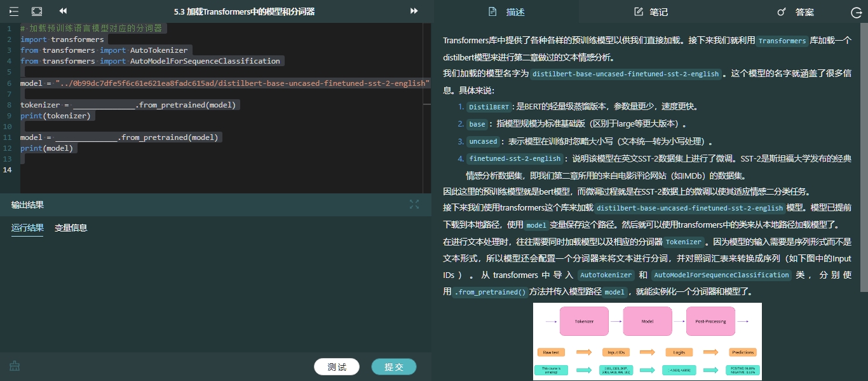This screenshot has width=868, height=381.
Task: Click the print(model) code line
Action: (46, 148)
